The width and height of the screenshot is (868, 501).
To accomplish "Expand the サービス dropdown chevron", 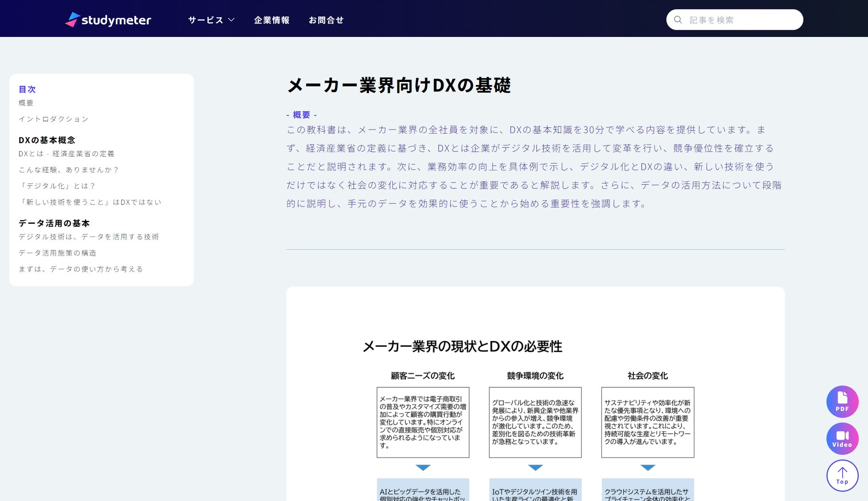I will pos(231,20).
